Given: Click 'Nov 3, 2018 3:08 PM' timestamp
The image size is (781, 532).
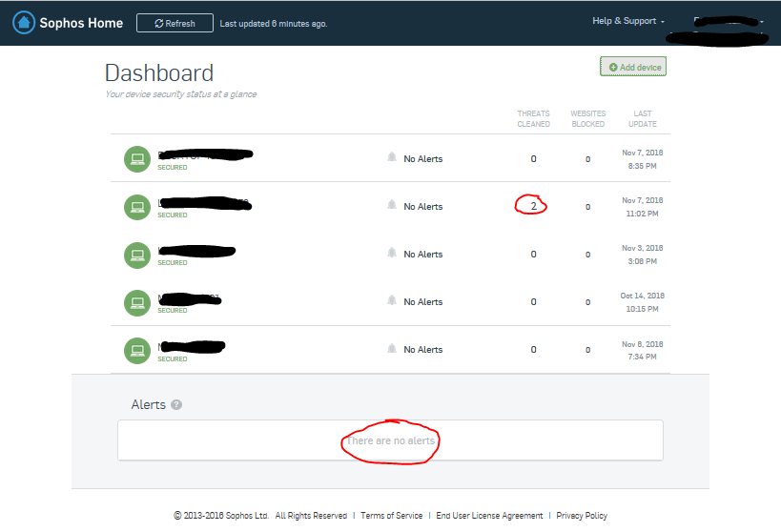Looking at the screenshot, I should click(x=642, y=255).
